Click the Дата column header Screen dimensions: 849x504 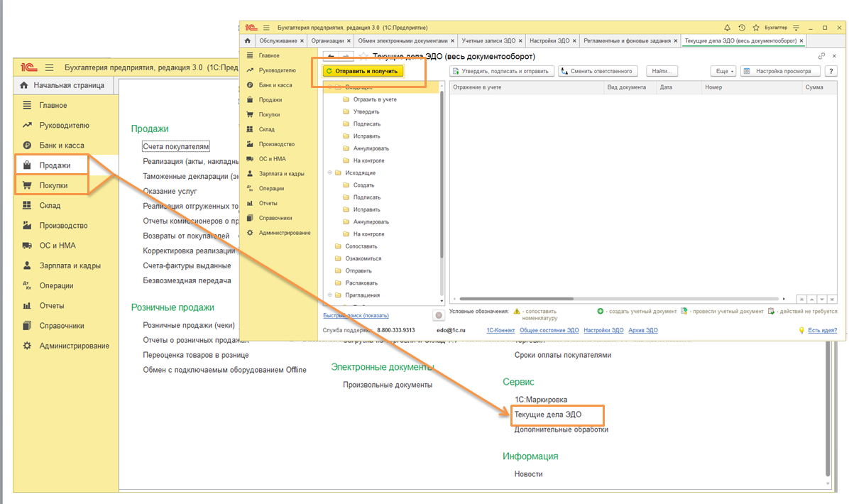(x=666, y=87)
